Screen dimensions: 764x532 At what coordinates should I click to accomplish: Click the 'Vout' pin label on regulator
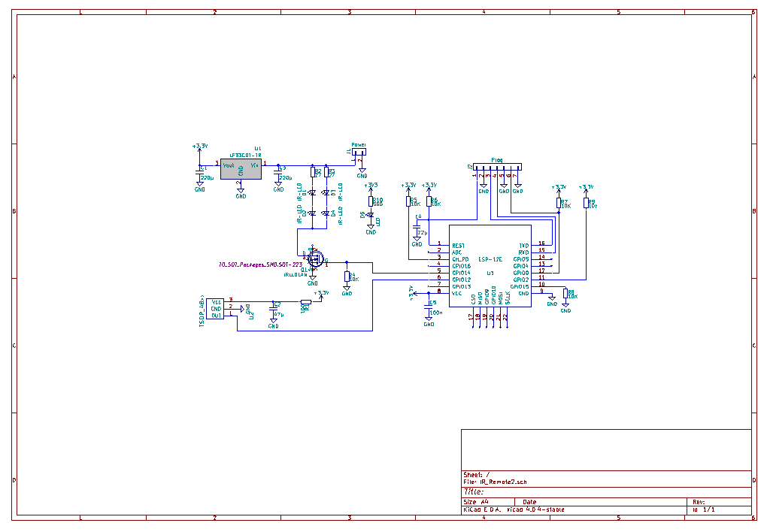pos(229,165)
